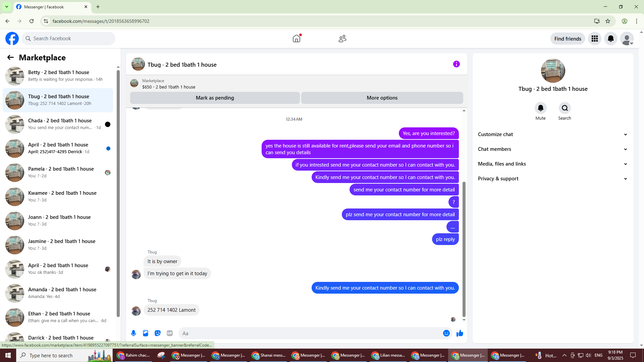
Task: Open April's chat showing 252)417-4295 Derrick
Action: tap(58, 148)
